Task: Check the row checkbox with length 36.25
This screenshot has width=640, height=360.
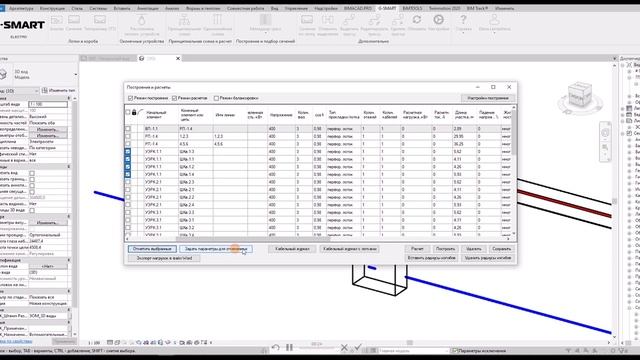Action: point(128,144)
